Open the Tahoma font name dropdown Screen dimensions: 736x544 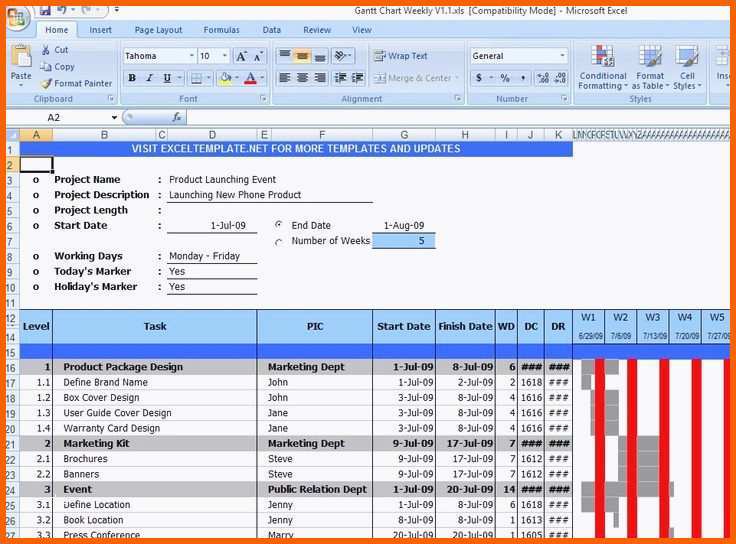tap(190, 56)
